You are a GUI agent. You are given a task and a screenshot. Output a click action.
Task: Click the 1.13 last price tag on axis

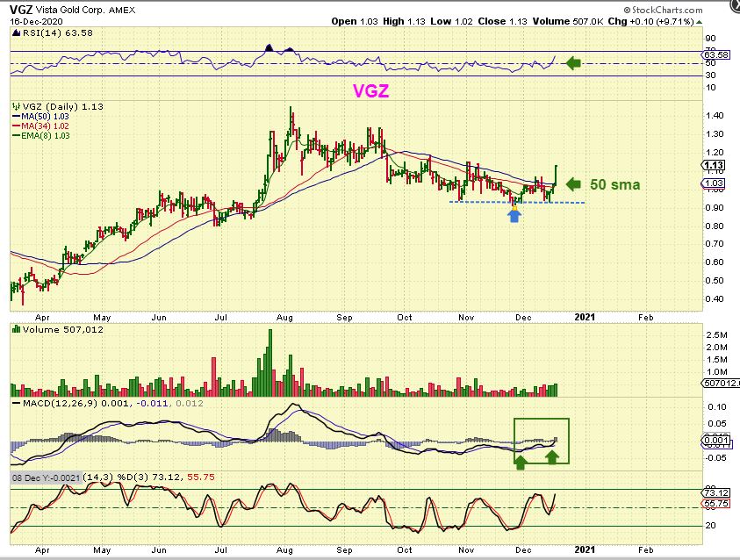tap(714, 165)
